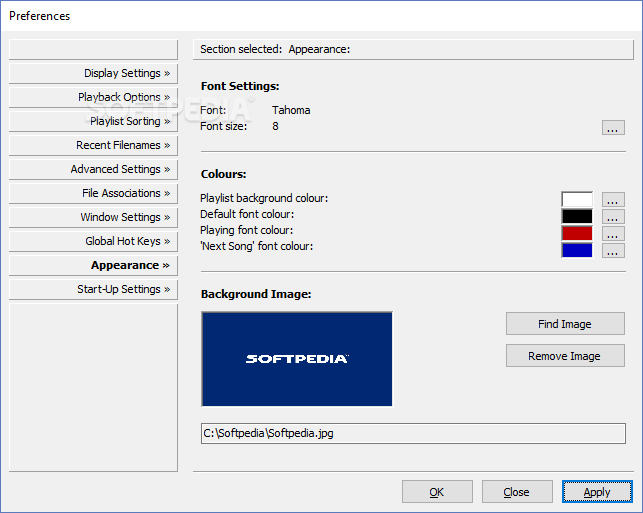Open picker for Playlist background colour
The width and height of the screenshot is (643, 513).
613,200
